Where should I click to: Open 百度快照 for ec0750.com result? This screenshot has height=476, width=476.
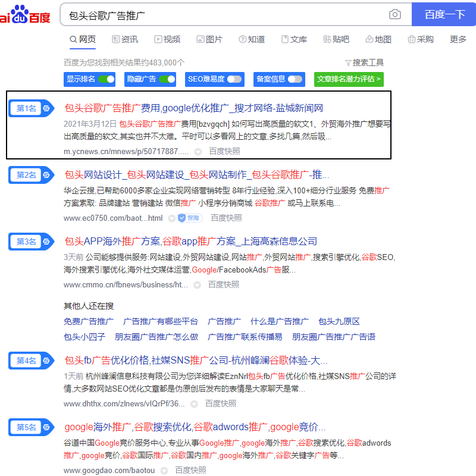pyautogui.click(x=227, y=218)
